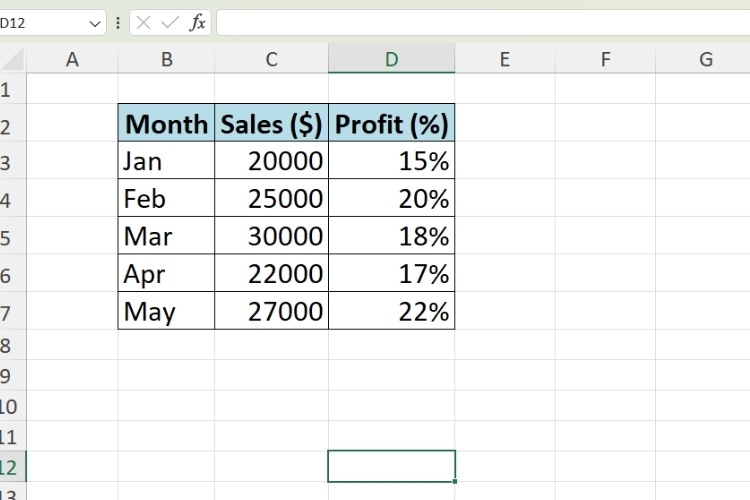Viewport: 750px width, 500px height.
Task: Select row 11 header
Action: (13, 436)
